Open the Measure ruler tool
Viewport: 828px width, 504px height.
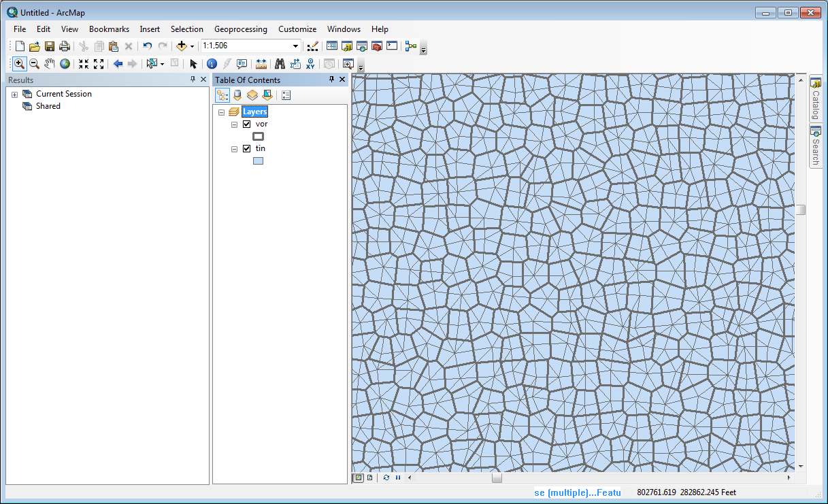coord(261,64)
